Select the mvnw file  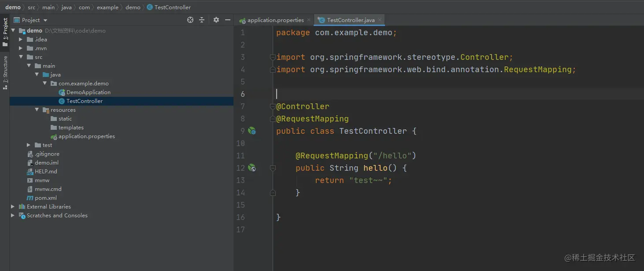coord(42,180)
